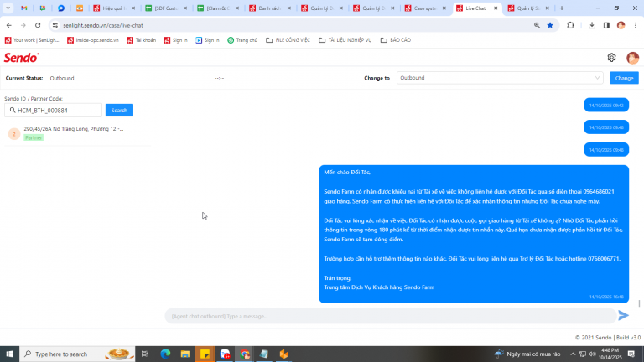Open Microsoft Edge from taskbar
The height and width of the screenshot is (362, 644).
[x=165, y=354]
